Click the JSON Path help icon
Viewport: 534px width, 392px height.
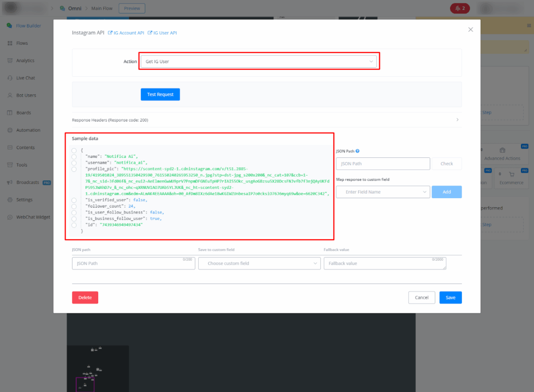pyautogui.click(x=357, y=151)
